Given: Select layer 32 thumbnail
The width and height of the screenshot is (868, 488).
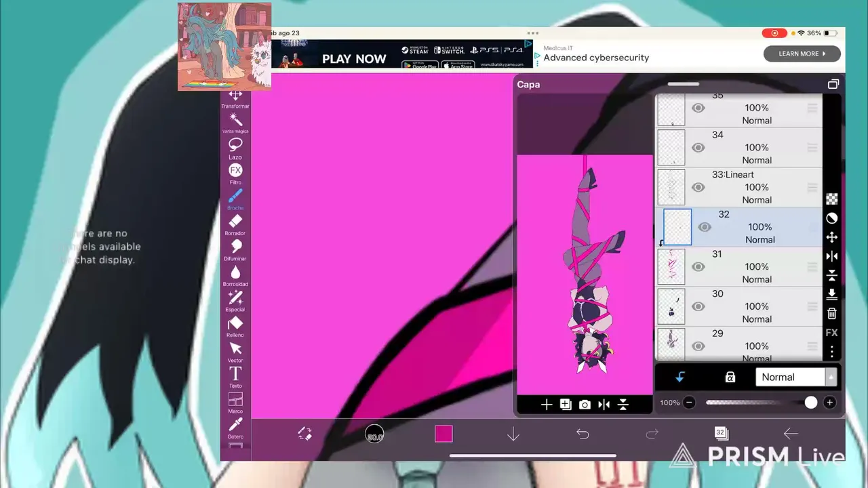Looking at the screenshot, I should coord(677,227).
